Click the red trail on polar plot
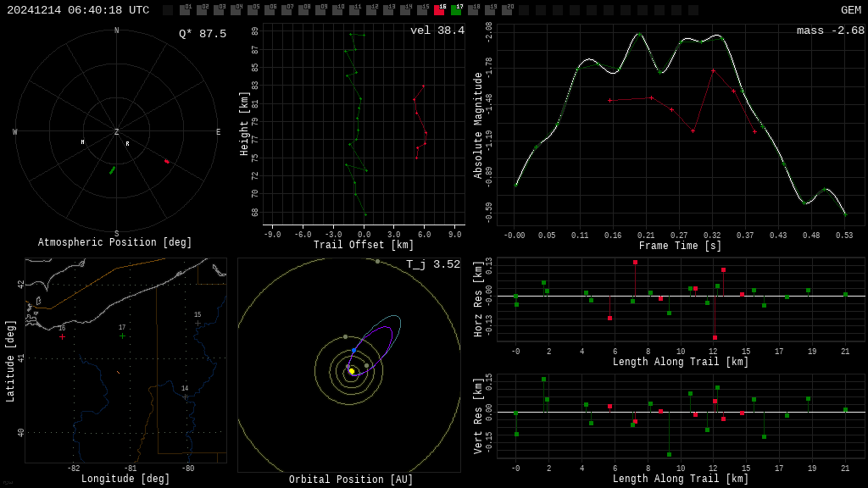The width and height of the screenshot is (868, 488). 167,161
